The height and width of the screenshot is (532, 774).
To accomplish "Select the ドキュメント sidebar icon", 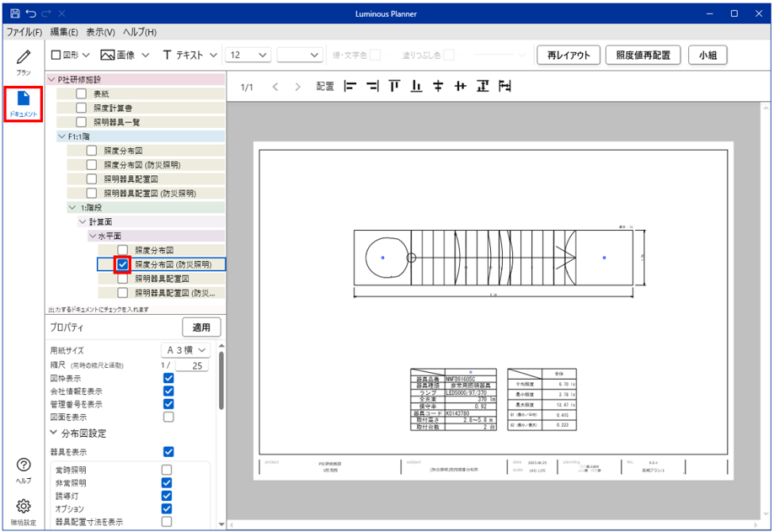I will 23,103.
